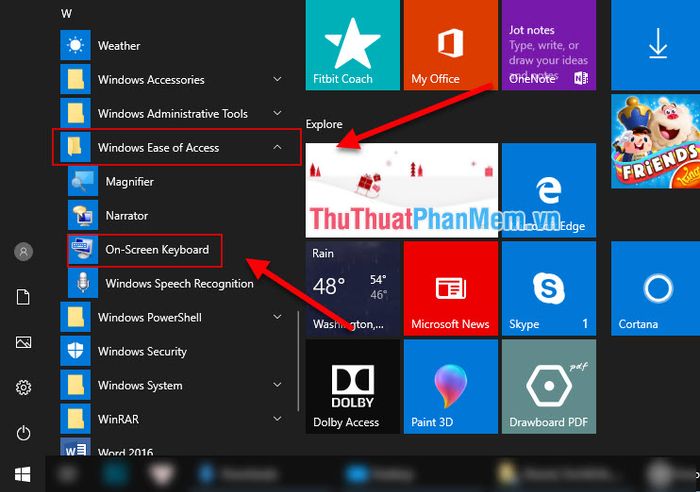Click the Windows Ease of Access label
700x492 pixels.
click(158, 148)
